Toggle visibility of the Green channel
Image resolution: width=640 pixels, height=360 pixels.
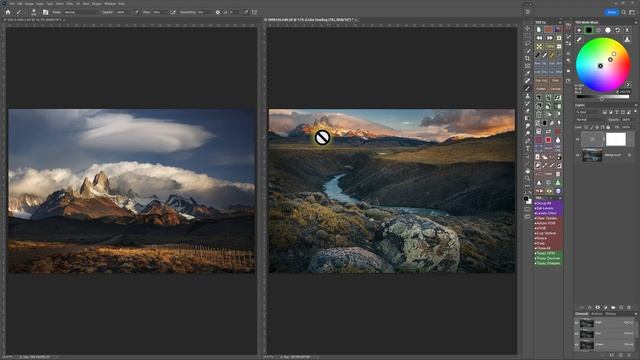point(576,344)
